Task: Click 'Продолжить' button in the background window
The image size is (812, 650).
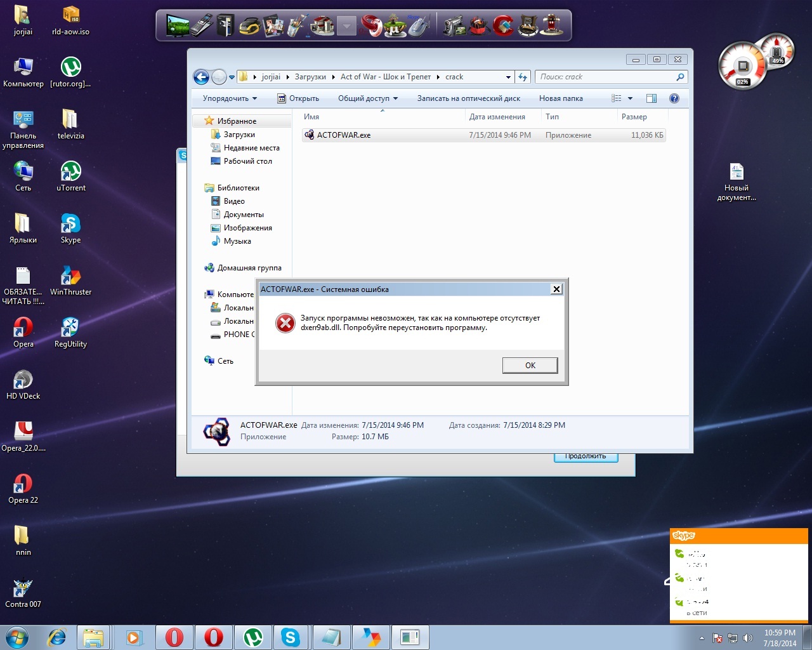Action: pos(586,457)
